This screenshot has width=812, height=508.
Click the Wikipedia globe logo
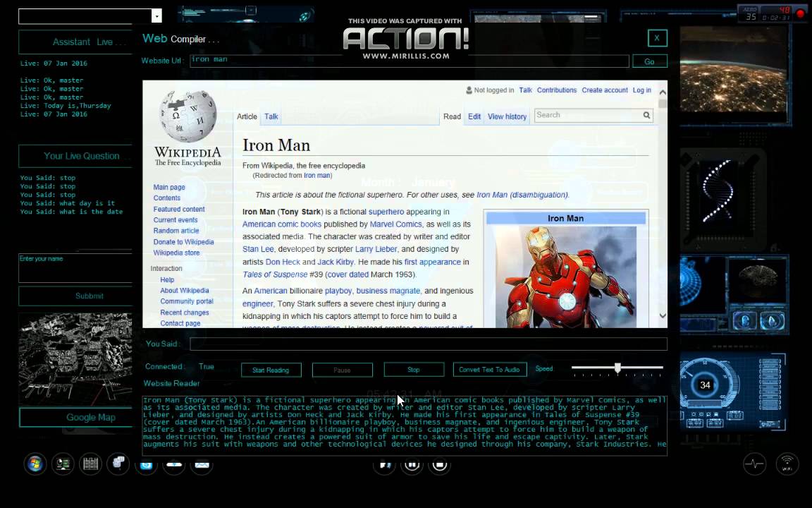187,116
